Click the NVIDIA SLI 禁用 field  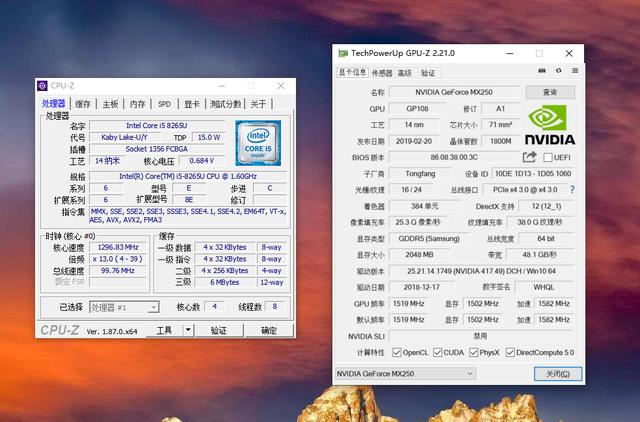481,336
